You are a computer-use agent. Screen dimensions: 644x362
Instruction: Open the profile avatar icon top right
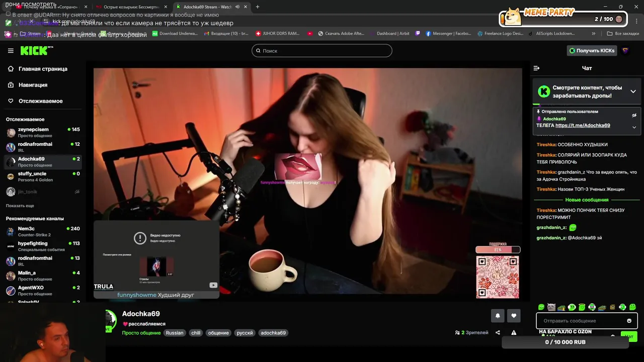click(x=625, y=50)
